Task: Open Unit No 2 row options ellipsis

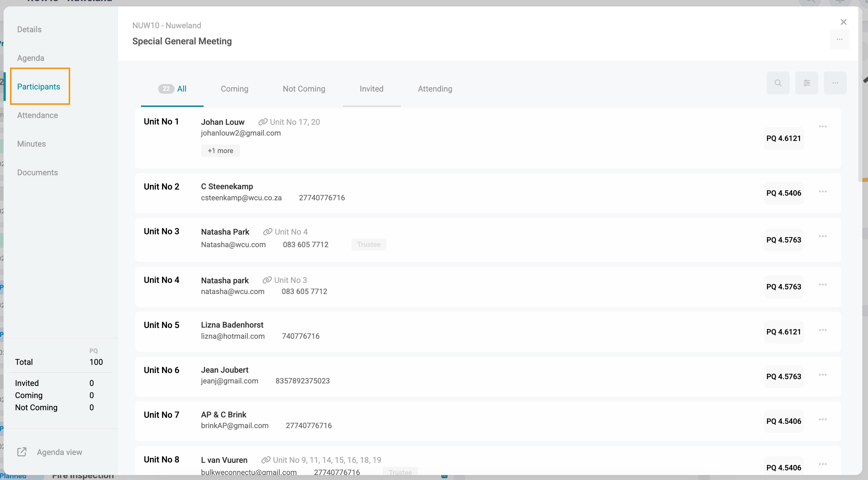Action: click(x=823, y=192)
